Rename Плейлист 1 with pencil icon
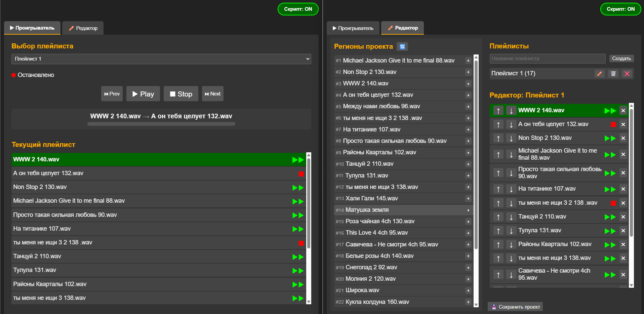 pos(599,74)
